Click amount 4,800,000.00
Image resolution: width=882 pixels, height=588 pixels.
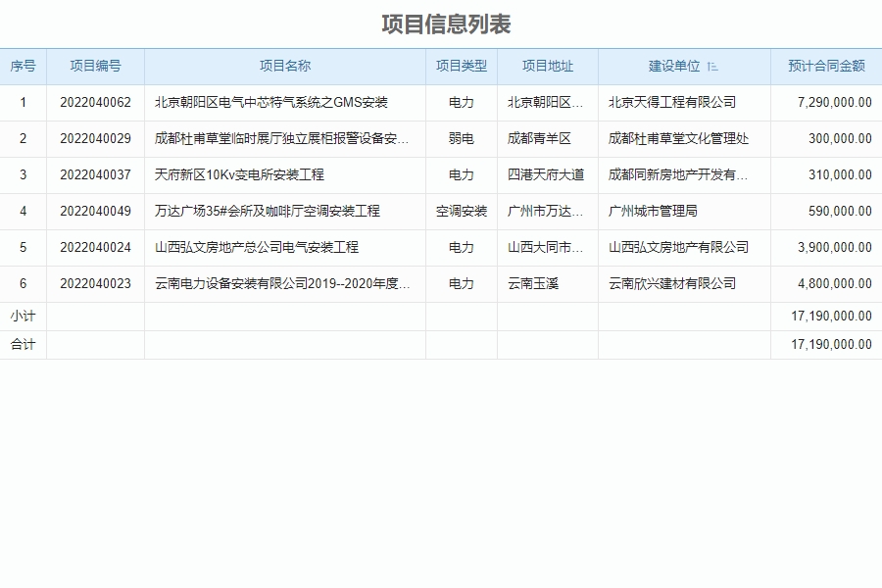pos(835,283)
